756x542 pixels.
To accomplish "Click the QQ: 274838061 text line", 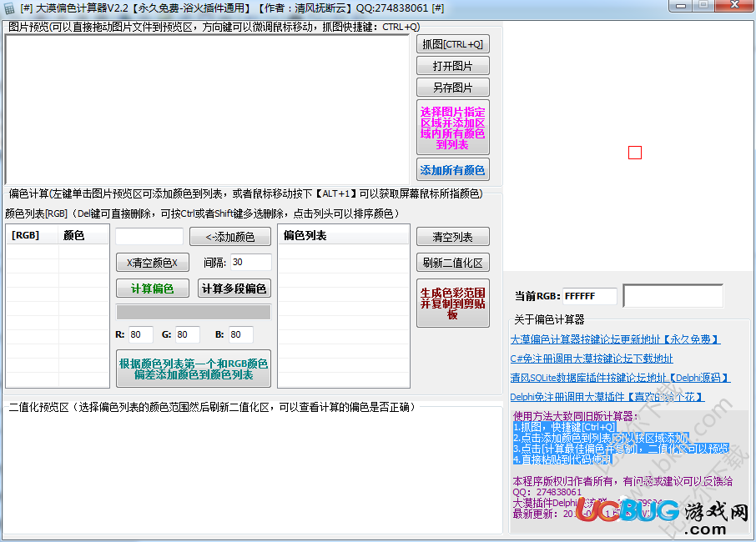I will pos(547,492).
